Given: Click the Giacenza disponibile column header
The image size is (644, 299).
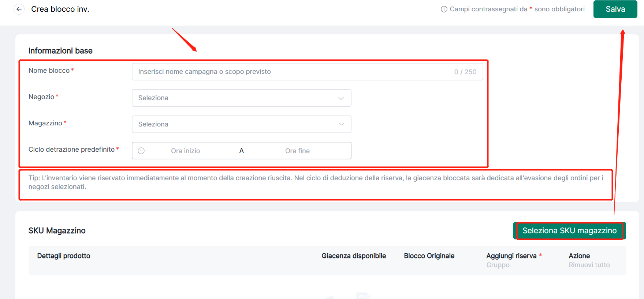Looking at the screenshot, I should pyautogui.click(x=354, y=256).
